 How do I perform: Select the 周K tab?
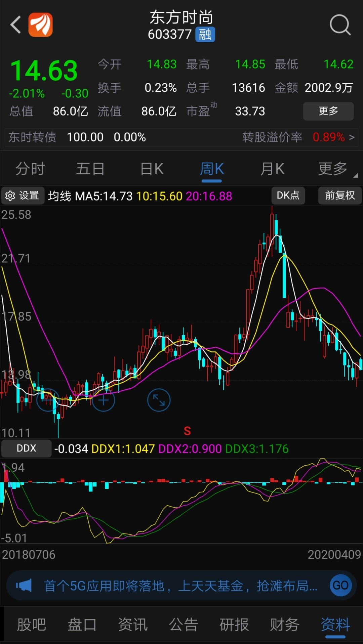(x=212, y=169)
